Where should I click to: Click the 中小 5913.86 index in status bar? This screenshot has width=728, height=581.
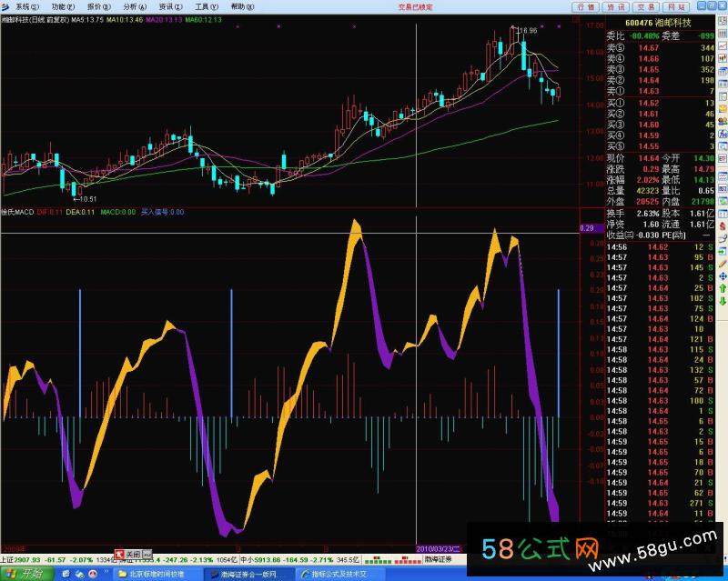pos(262,560)
